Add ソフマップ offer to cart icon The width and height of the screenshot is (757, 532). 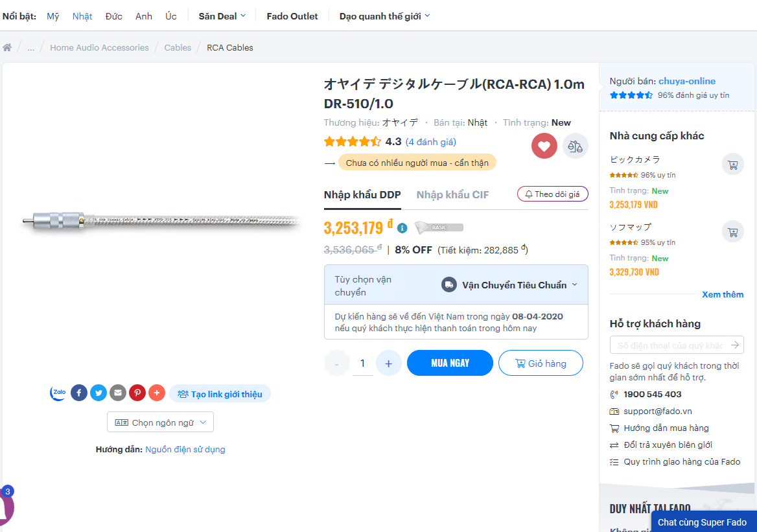pyautogui.click(x=733, y=232)
